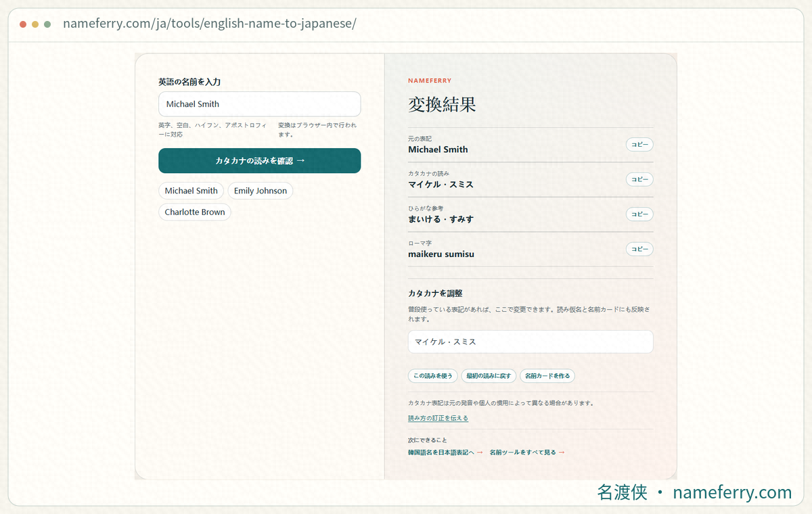The width and height of the screenshot is (812, 514).
Task: Copy the ローマ字 maikeru sumisu result
Action: (x=639, y=249)
